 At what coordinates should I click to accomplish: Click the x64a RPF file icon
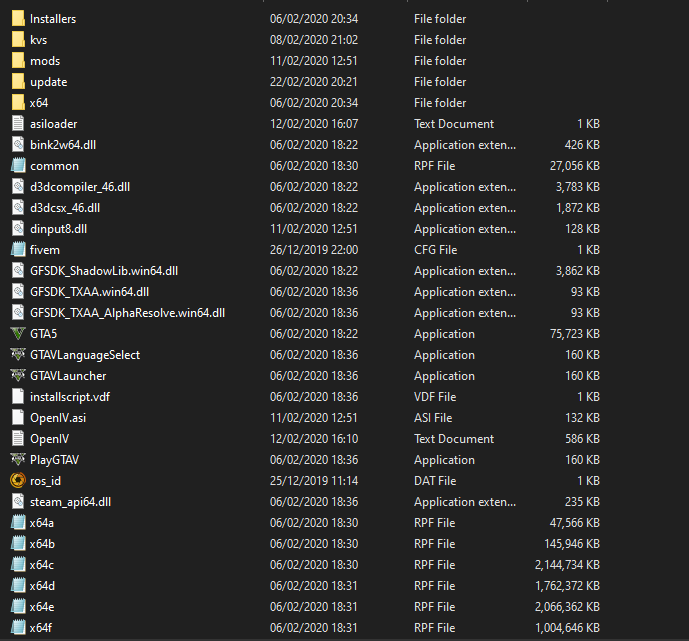pyautogui.click(x=17, y=523)
